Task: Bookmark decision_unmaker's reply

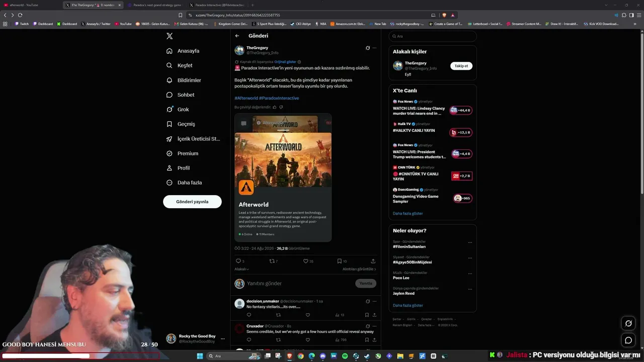Action: 367,315
